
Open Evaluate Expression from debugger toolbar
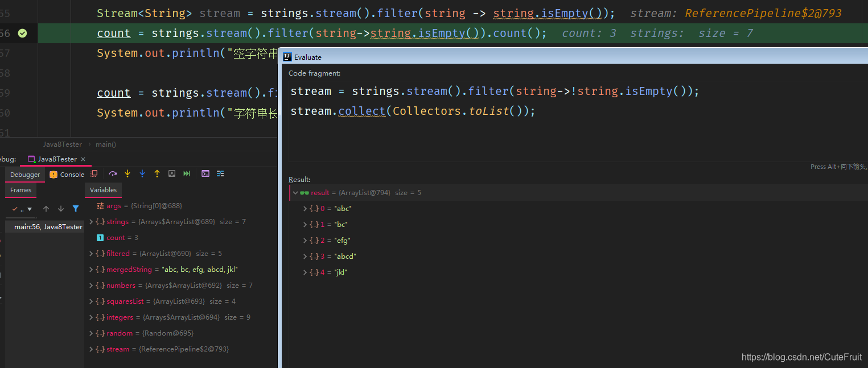click(205, 173)
